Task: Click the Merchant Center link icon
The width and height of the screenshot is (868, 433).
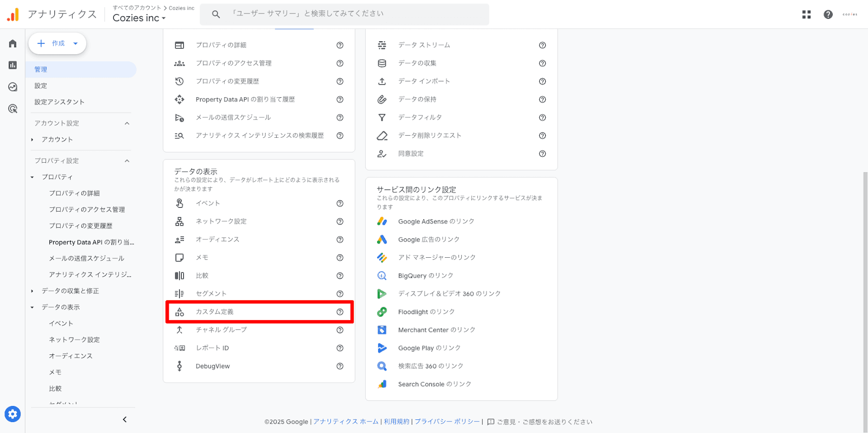Action: coord(382,330)
